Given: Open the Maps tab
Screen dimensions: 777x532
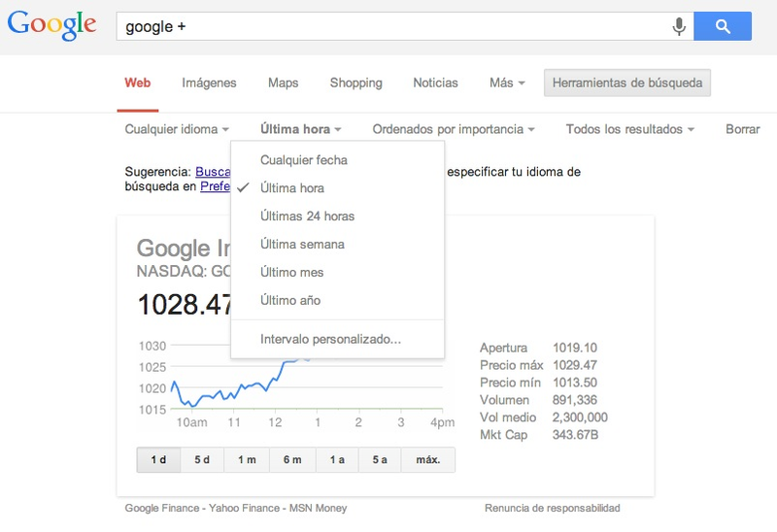Looking at the screenshot, I should tap(283, 83).
